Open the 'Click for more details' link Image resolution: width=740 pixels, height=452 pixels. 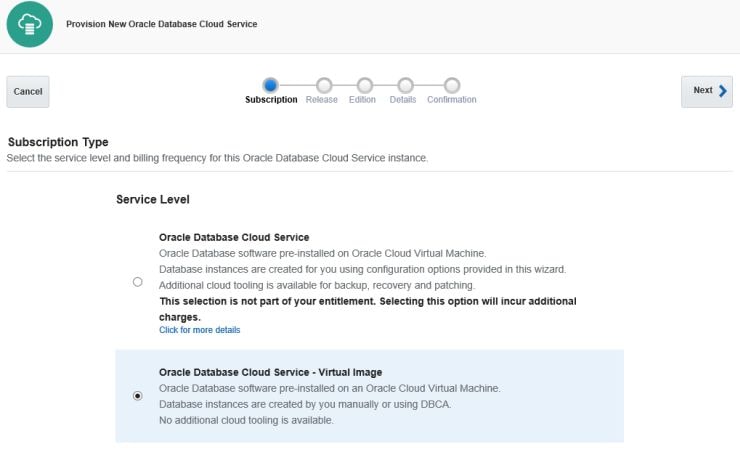(199, 330)
